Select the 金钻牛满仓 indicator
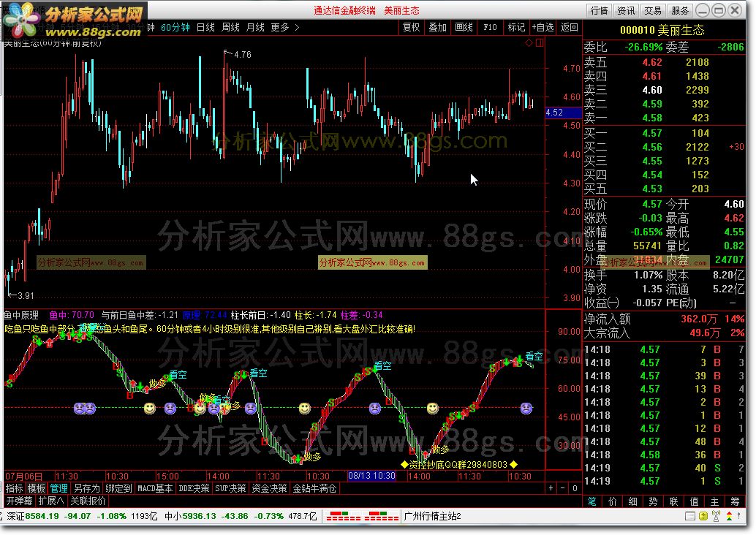Screen dimensions: 756x535 [x=315, y=488]
